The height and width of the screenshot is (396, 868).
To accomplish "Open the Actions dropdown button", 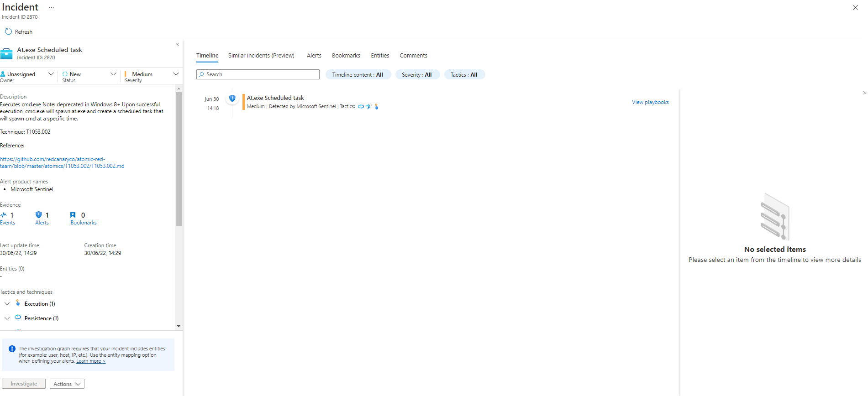I will coord(67,384).
